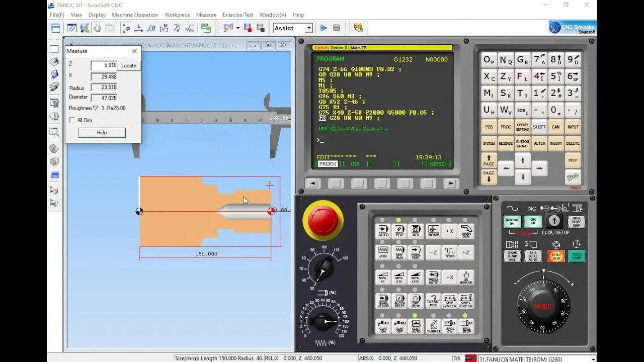Expand the Roughness triangle selector

pyautogui.click(x=96, y=108)
